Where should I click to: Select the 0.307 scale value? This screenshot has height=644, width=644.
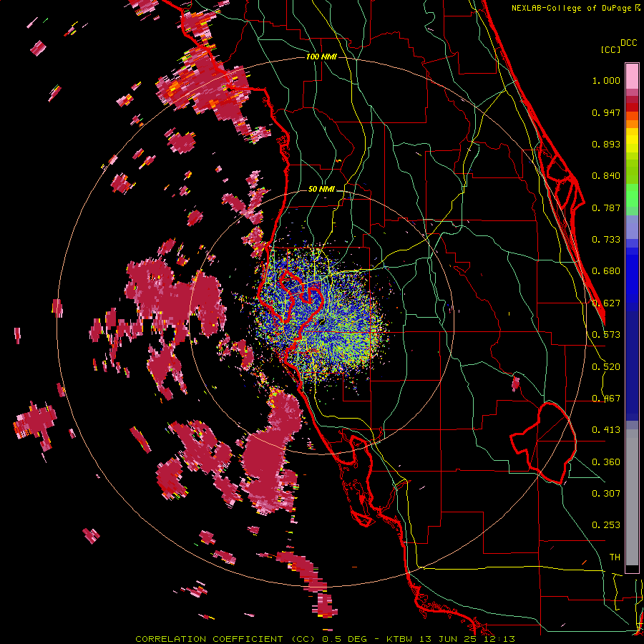(x=606, y=493)
